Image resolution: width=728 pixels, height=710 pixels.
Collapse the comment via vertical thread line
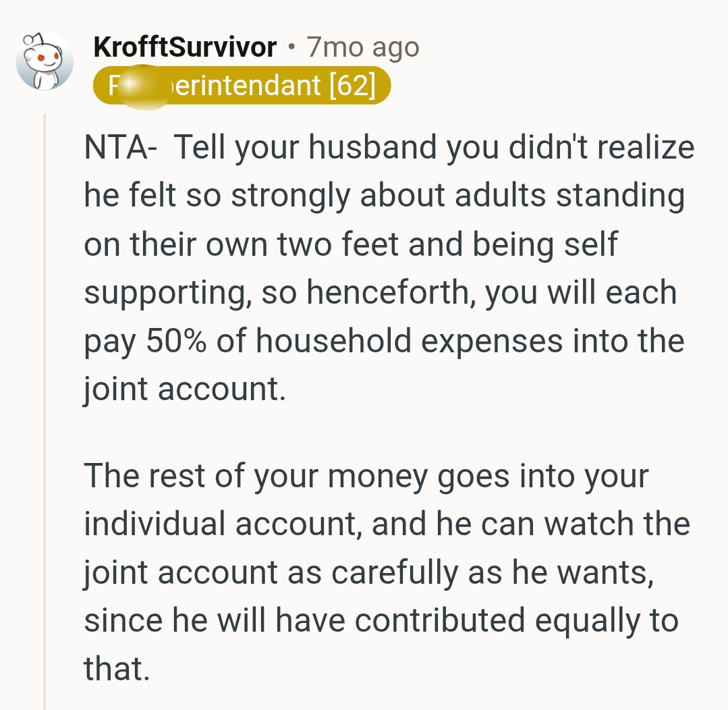tap(45, 405)
